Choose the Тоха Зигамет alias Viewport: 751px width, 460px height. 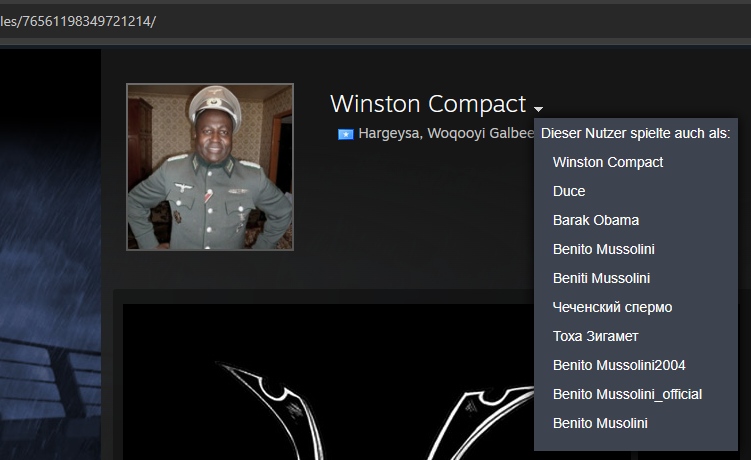595,336
